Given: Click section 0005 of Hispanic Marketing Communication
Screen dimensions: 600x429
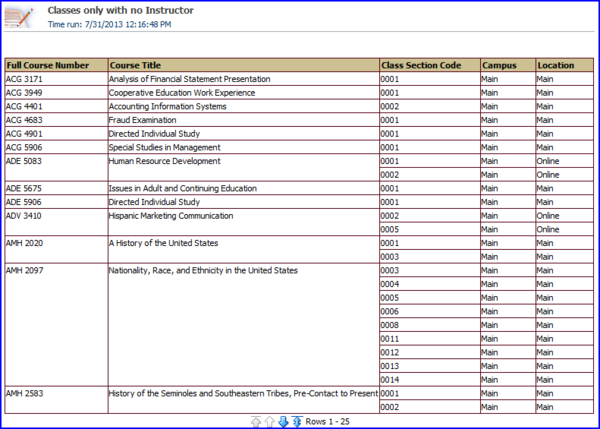Looking at the screenshot, I should 430,229.
